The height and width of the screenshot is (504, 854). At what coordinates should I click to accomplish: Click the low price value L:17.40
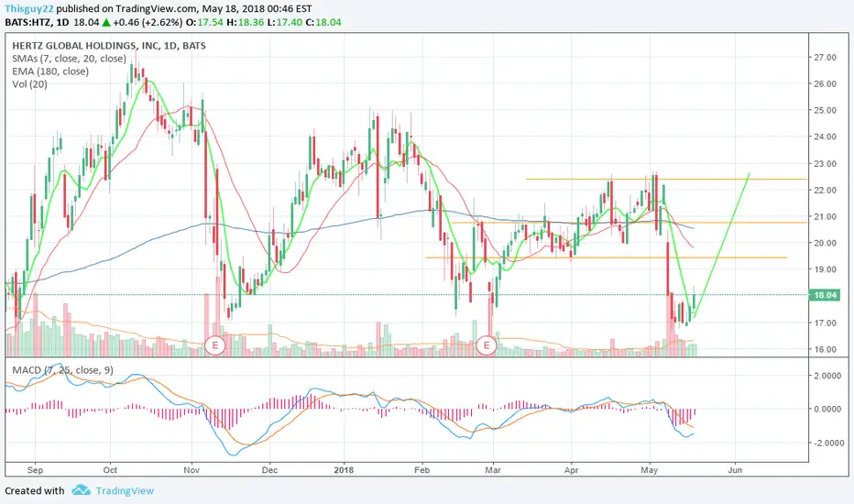[x=284, y=22]
